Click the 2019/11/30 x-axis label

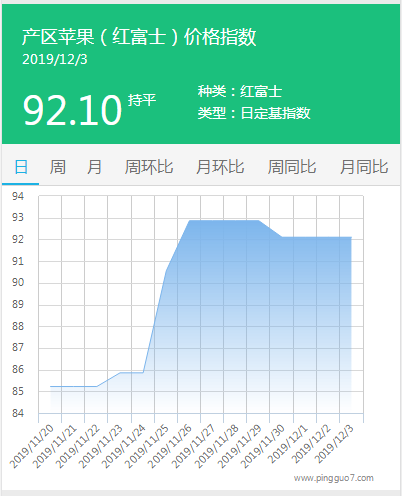coord(263,446)
